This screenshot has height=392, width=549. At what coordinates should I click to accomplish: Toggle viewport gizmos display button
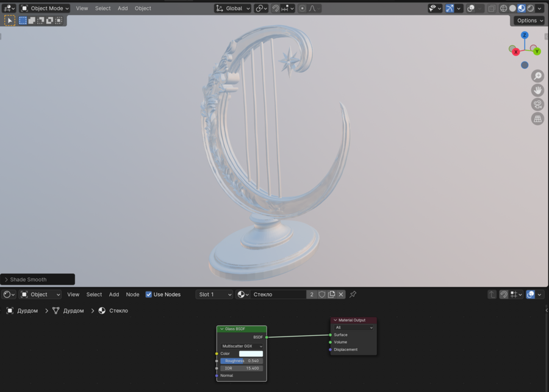point(450,9)
